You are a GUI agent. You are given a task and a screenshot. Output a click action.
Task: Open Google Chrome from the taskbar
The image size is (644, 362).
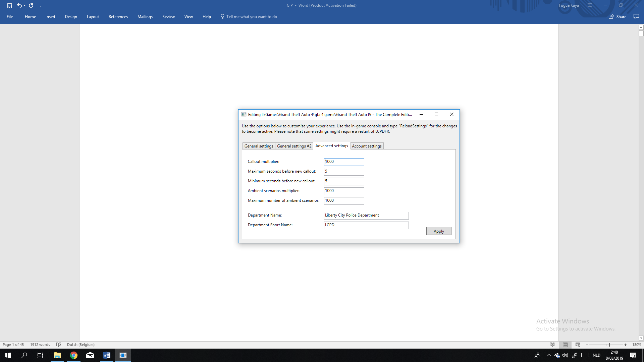[73, 355]
